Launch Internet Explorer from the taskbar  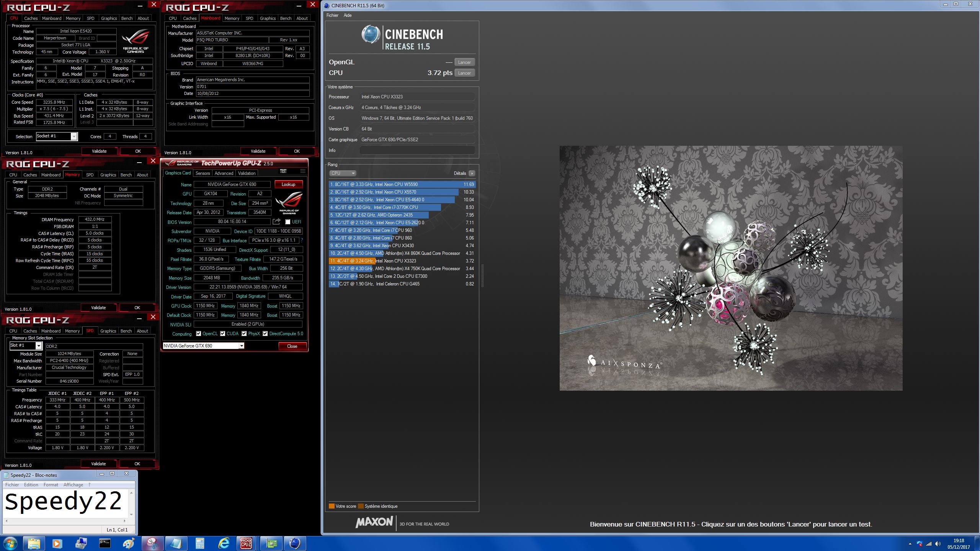click(224, 543)
